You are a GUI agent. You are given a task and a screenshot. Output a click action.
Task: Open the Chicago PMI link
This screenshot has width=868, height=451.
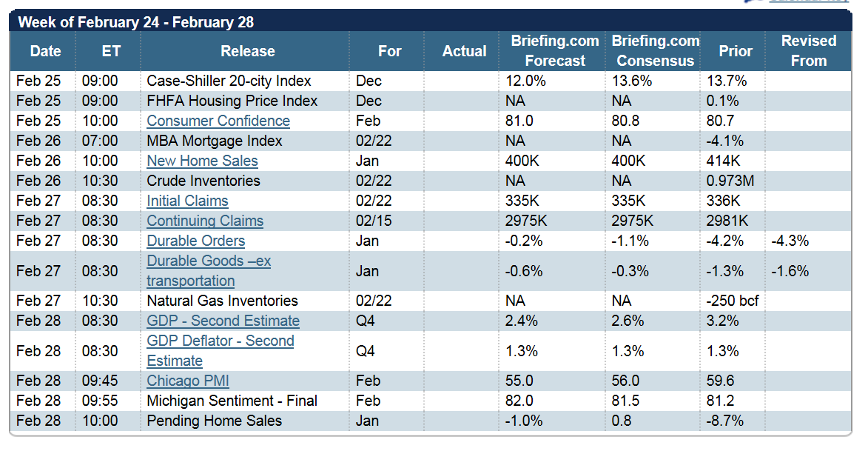pyautogui.click(x=188, y=381)
